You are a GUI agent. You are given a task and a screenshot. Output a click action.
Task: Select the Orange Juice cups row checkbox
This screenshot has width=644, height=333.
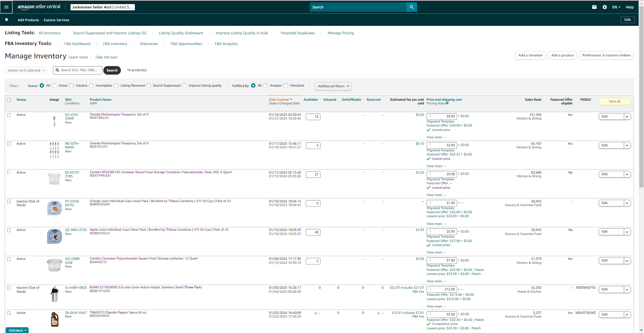9,201
